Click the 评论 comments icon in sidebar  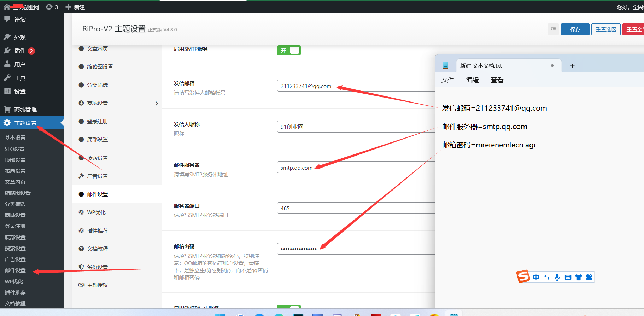click(7, 19)
